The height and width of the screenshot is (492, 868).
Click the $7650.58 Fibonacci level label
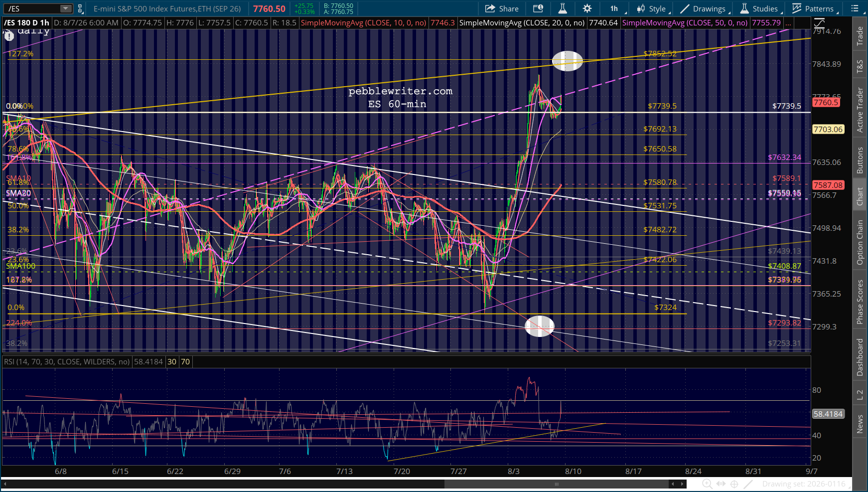tap(660, 149)
